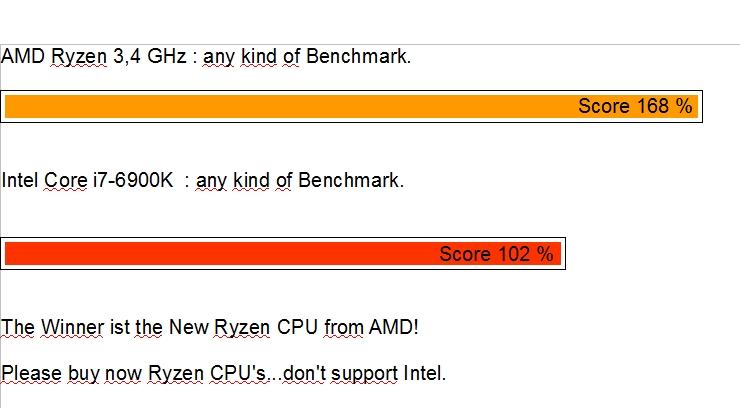Place cursor on '3,4' in heading line
740x408 pixels.
point(127,57)
